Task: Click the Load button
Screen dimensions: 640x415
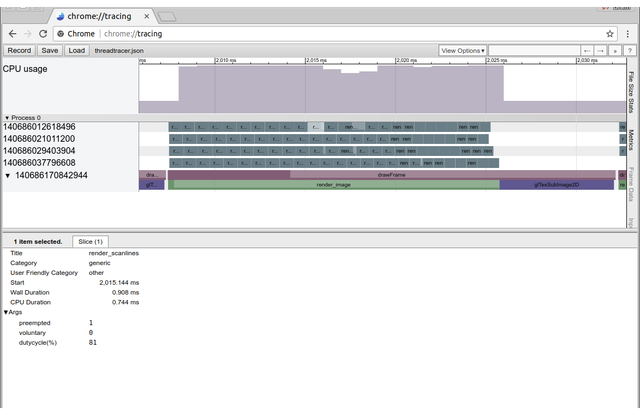Action: pyautogui.click(x=77, y=51)
